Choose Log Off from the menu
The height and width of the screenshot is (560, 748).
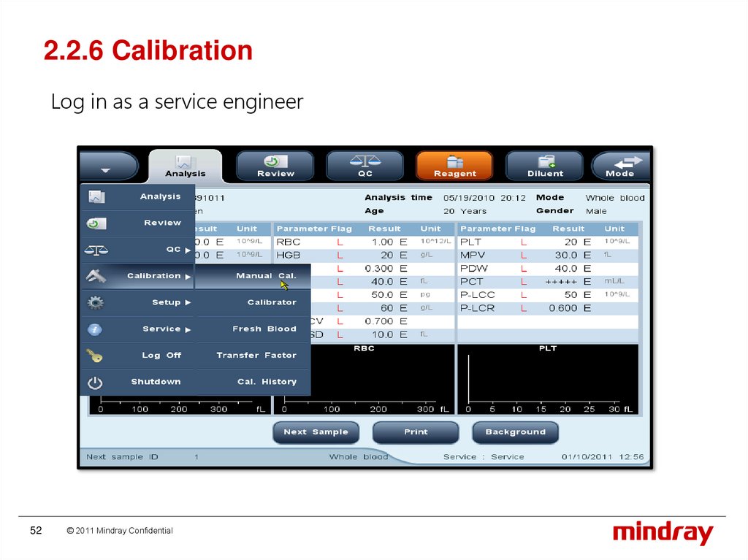coord(138,356)
